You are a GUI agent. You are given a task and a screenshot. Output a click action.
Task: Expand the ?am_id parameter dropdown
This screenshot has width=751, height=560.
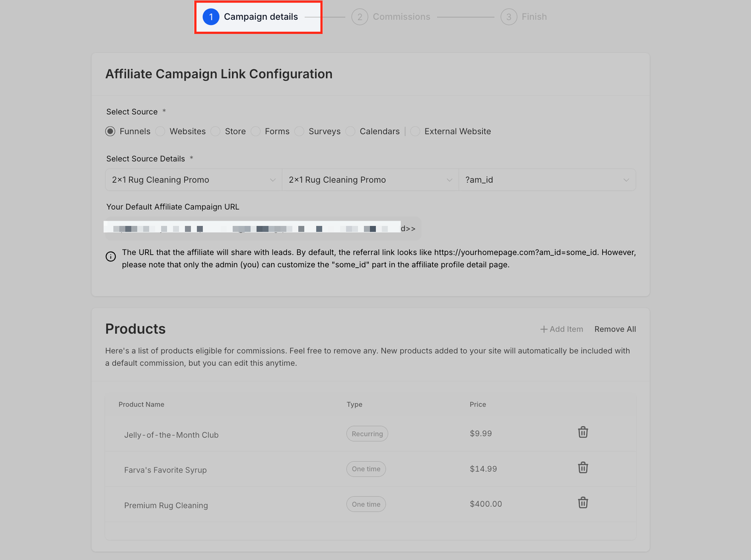547,180
